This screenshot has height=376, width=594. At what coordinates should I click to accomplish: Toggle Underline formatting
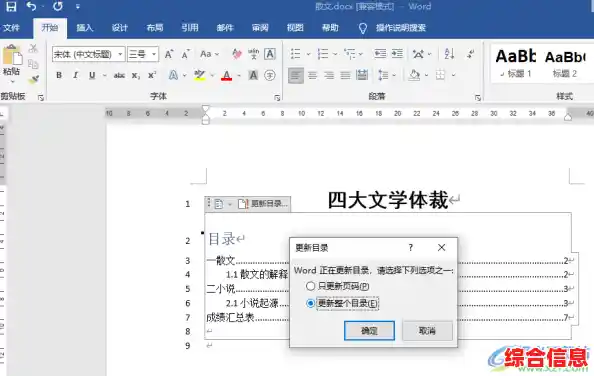click(92, 75)
